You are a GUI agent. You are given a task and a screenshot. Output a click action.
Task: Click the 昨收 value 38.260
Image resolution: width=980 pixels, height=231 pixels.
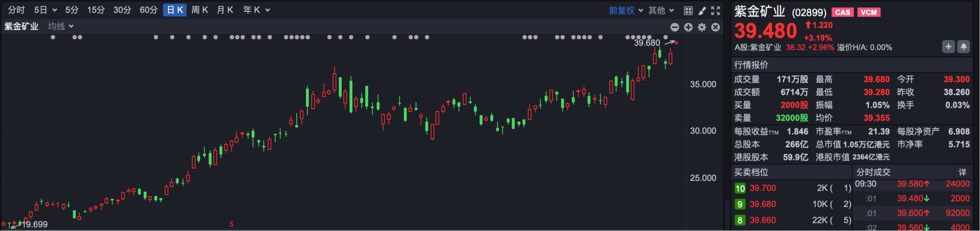coord(957,92)
